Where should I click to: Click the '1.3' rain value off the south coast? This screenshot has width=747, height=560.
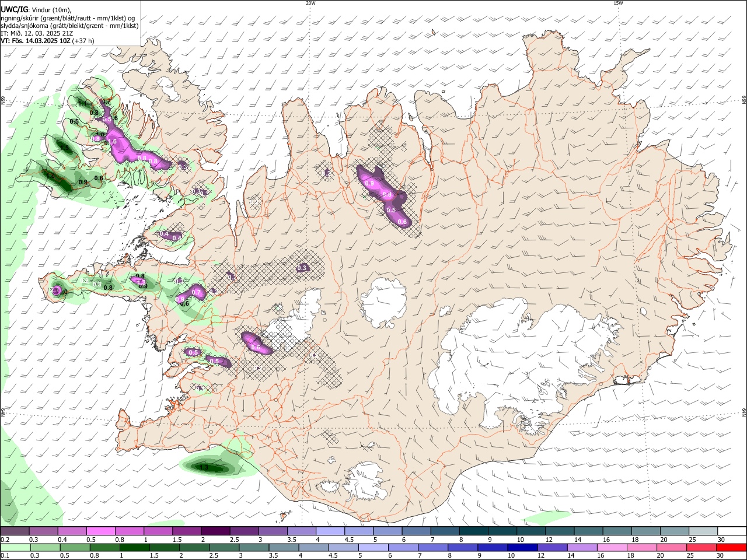click(x=204, y=467)
